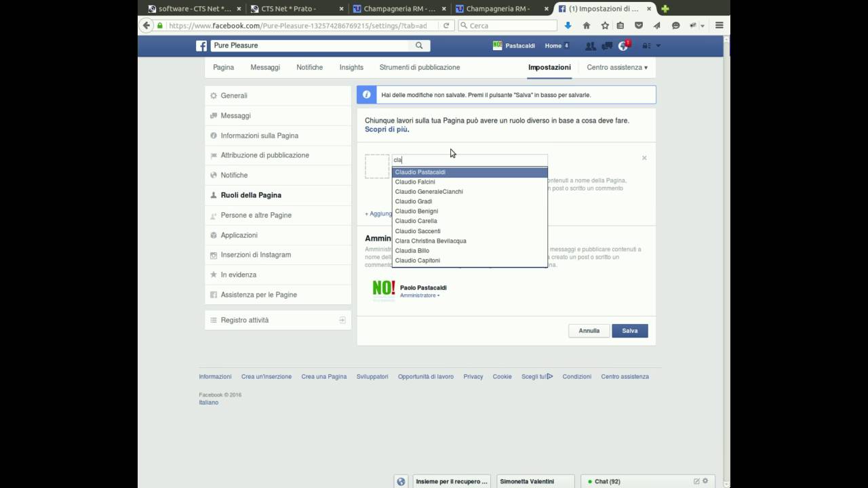Remove the new role row with X
The width and height of the screenshot is (868, 488).
644,158
